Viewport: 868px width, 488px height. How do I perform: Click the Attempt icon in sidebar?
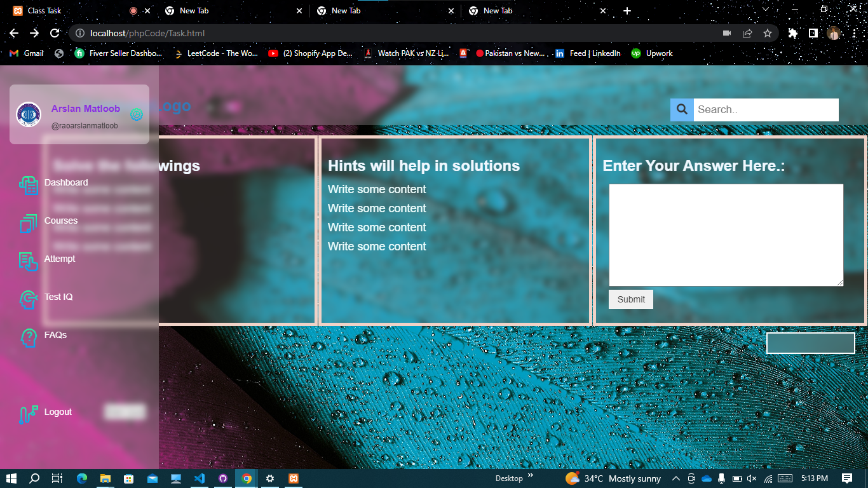click(27, 261)
